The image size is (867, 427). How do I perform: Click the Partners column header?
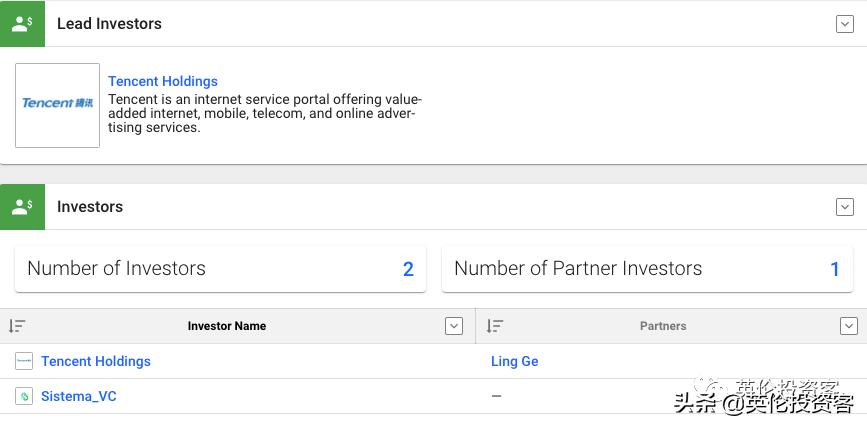point(663,326)
